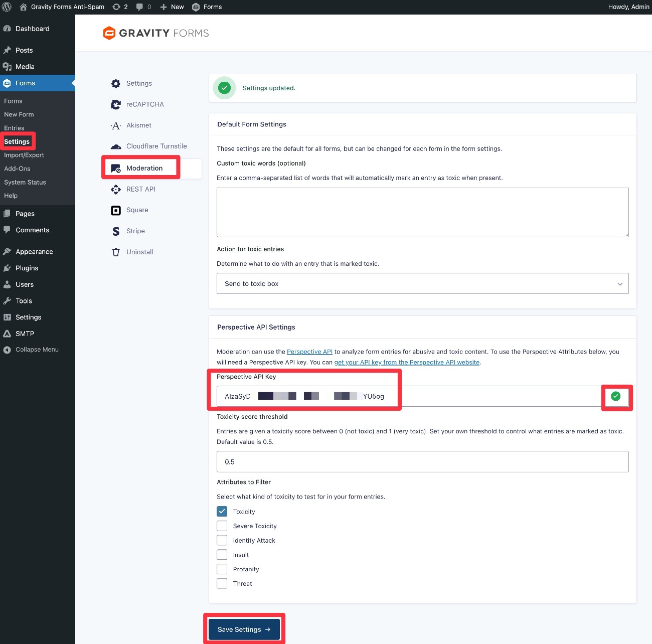Open Akismet settings via its icon
This screenshot has height=644, width=652.
coord(116,125)
